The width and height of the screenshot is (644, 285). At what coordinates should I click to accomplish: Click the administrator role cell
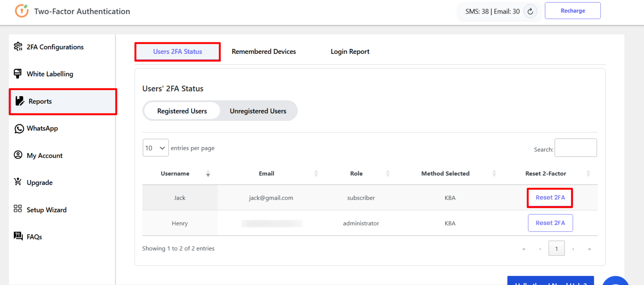point(361,223)
